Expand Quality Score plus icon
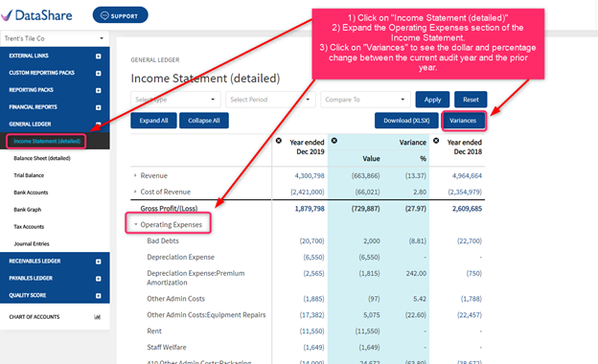The height and width of the screenshot is (364, 598). pyautogui.click(x=99, y=296)
